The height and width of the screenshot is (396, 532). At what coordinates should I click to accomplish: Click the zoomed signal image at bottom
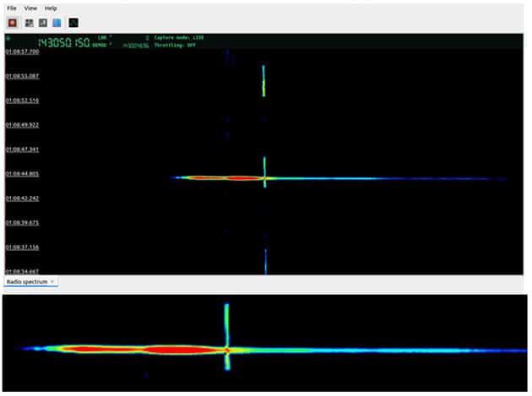(x=264, y=342)
